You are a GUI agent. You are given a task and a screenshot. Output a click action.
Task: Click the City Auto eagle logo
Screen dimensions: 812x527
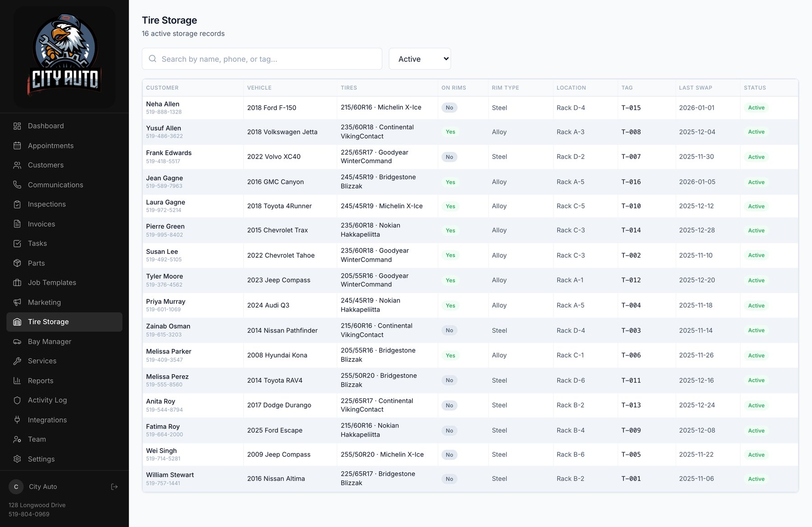[65, 56]
